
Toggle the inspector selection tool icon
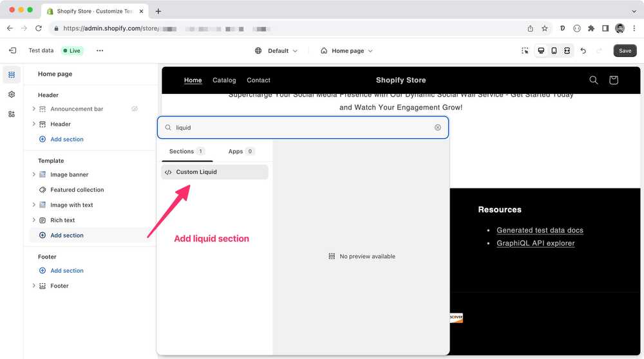click(x=525, y=51)
